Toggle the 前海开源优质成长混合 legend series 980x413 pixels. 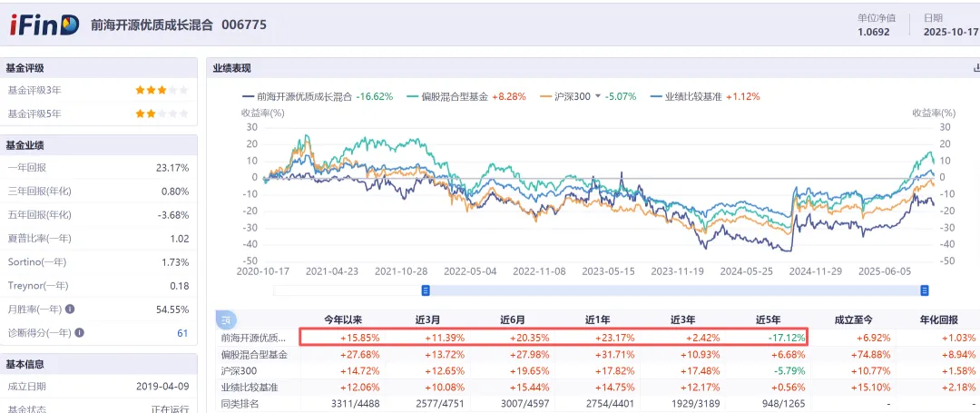298,96
